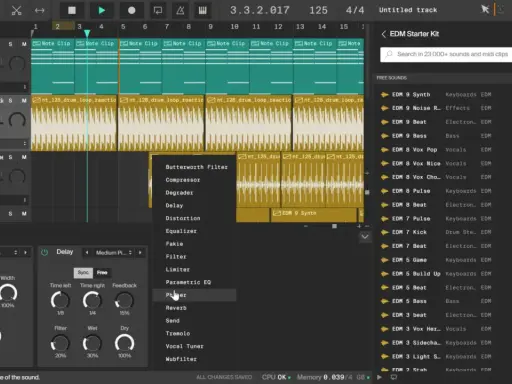Preview the EDM 5 Bass sound icon
Viewport: 512px width, 384px height.
click(x=385, y=301)
